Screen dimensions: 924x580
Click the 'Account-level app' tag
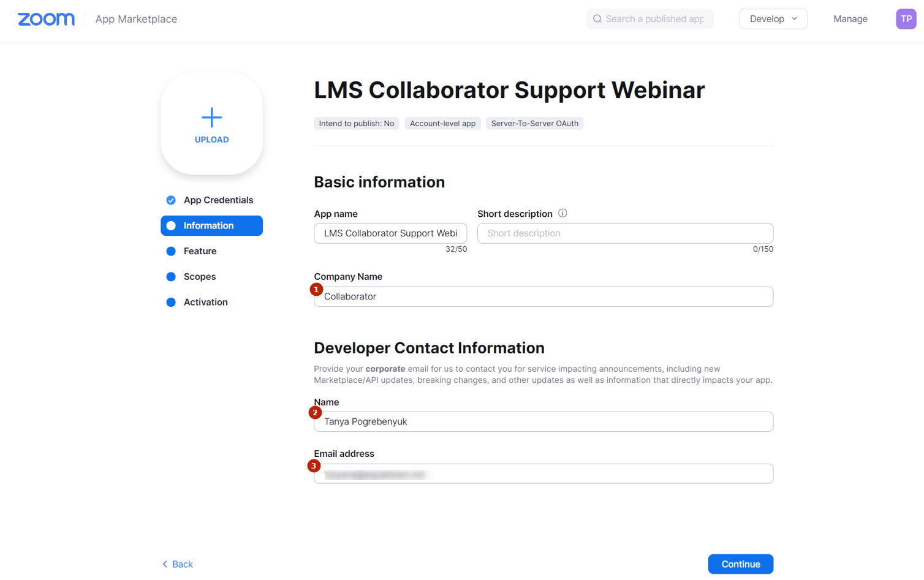click(442, 124)
